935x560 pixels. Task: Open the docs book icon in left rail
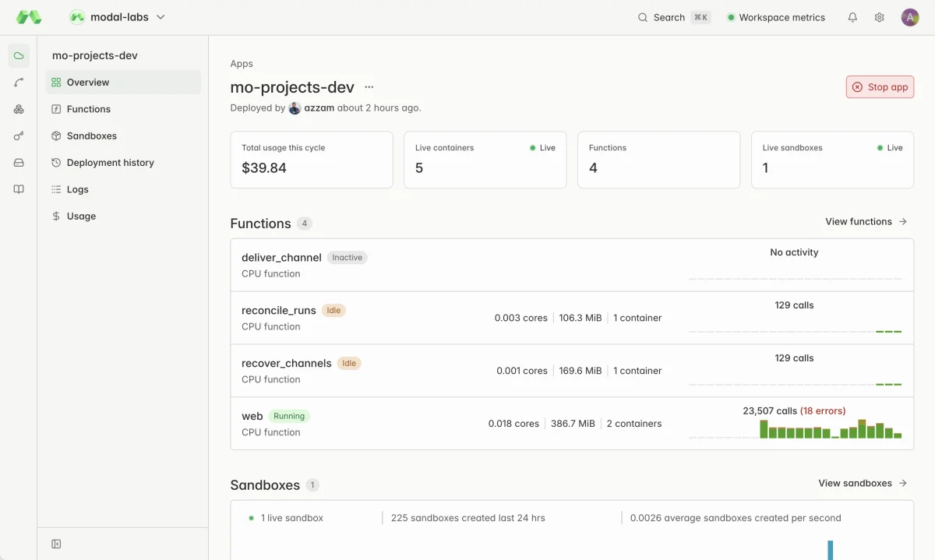point(19,189)
